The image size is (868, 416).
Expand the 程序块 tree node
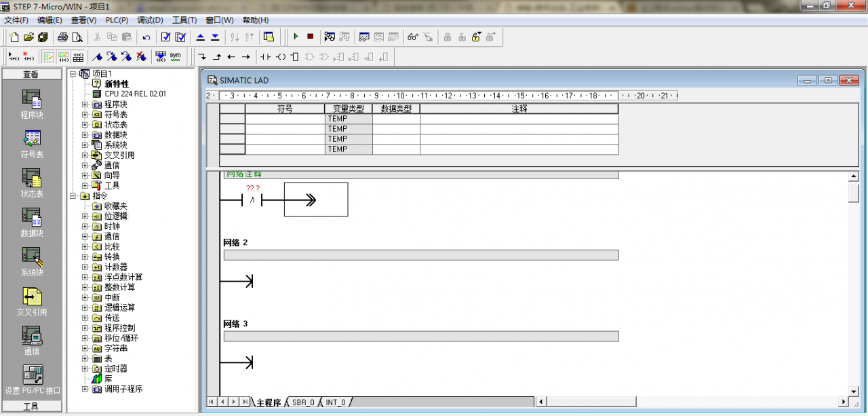point(85,105)
